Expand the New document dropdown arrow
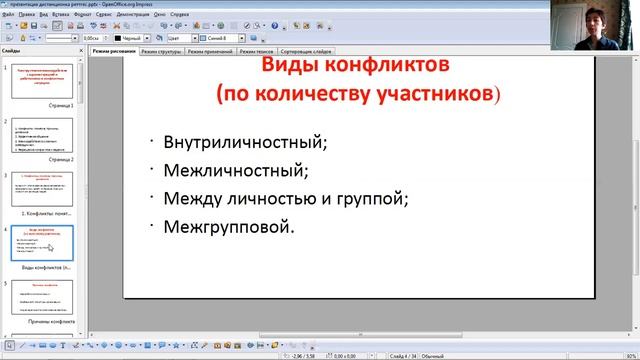This screenshot has width=640, height=360. pos(17,26)
